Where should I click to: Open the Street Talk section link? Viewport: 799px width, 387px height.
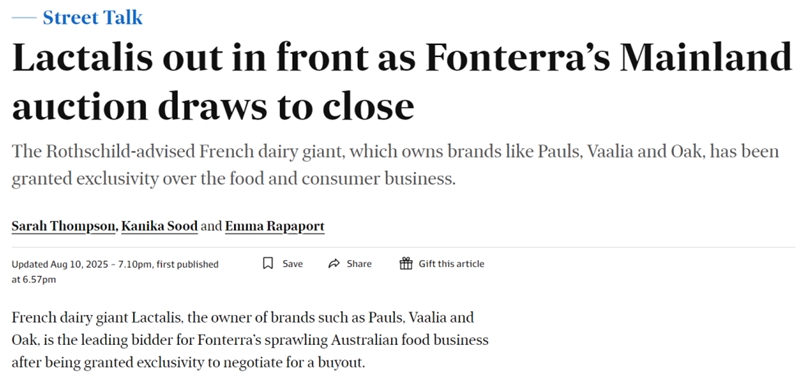click(x=92, y=18)
